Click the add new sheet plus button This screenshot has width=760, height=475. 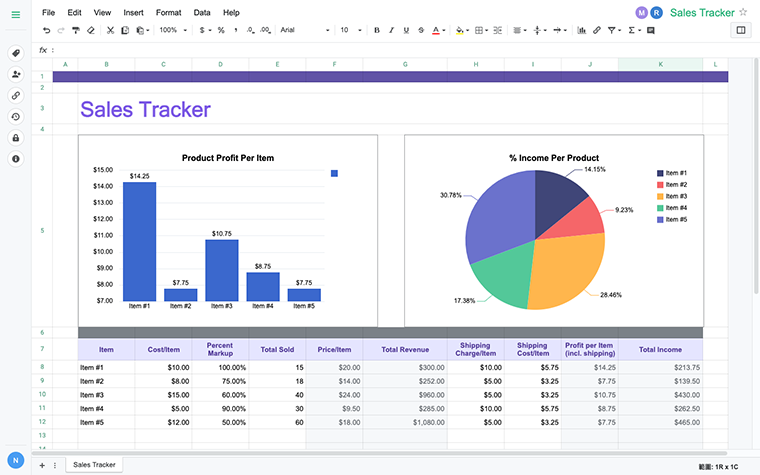coord(41,465)
